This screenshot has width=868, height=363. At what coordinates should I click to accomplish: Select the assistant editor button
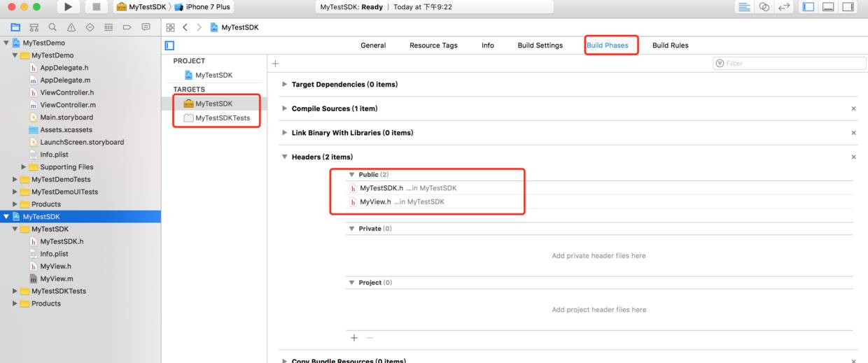coord(764,7)
